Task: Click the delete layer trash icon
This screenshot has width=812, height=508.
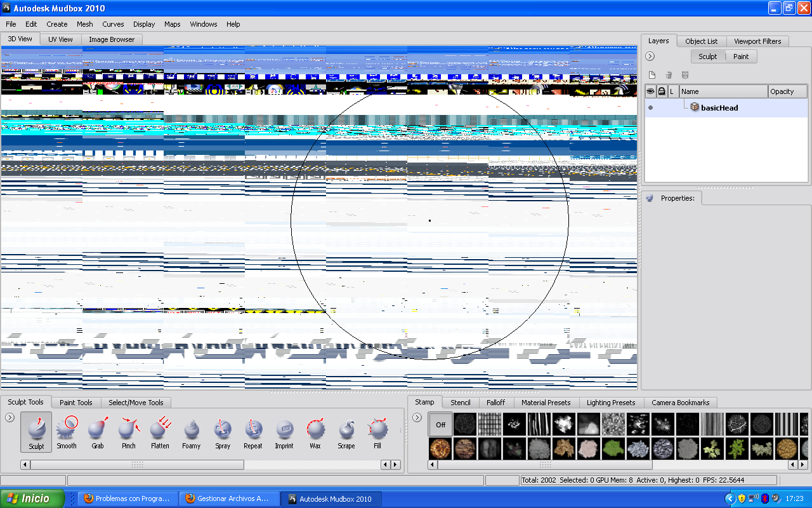Action: point(668,75)
